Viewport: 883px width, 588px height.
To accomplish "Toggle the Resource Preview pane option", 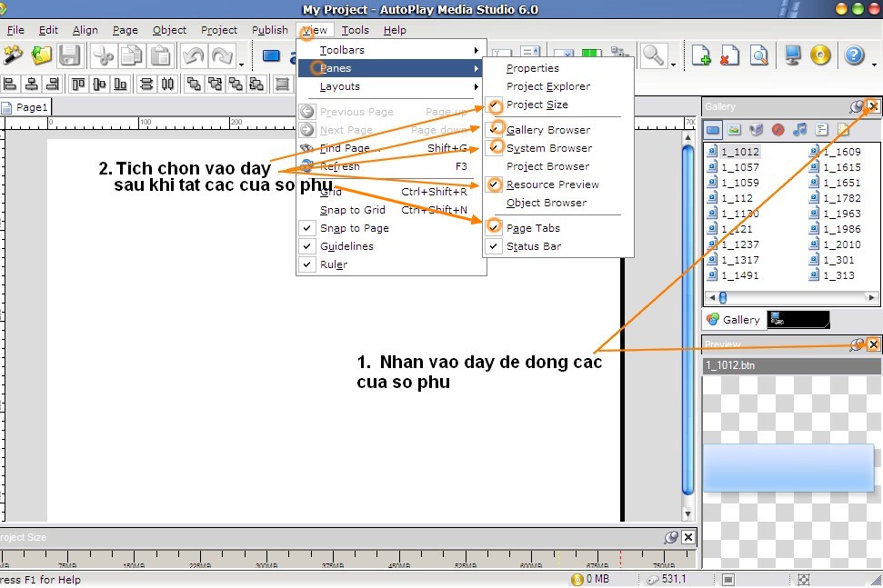I will click(552, 184).
